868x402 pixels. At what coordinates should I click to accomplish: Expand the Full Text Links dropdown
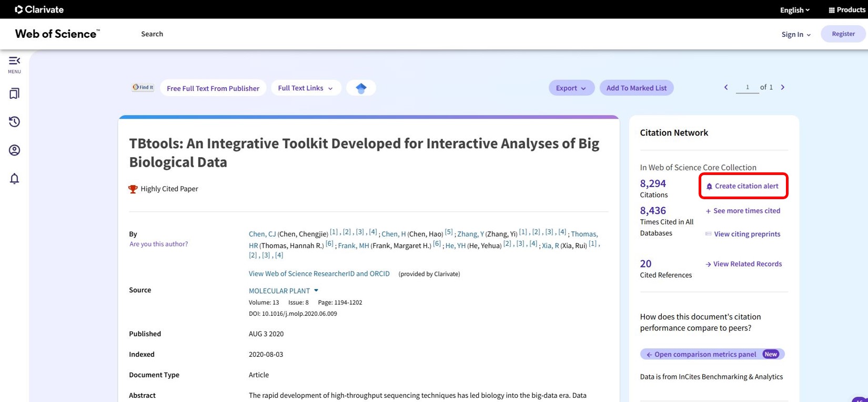tap(306, 88)
